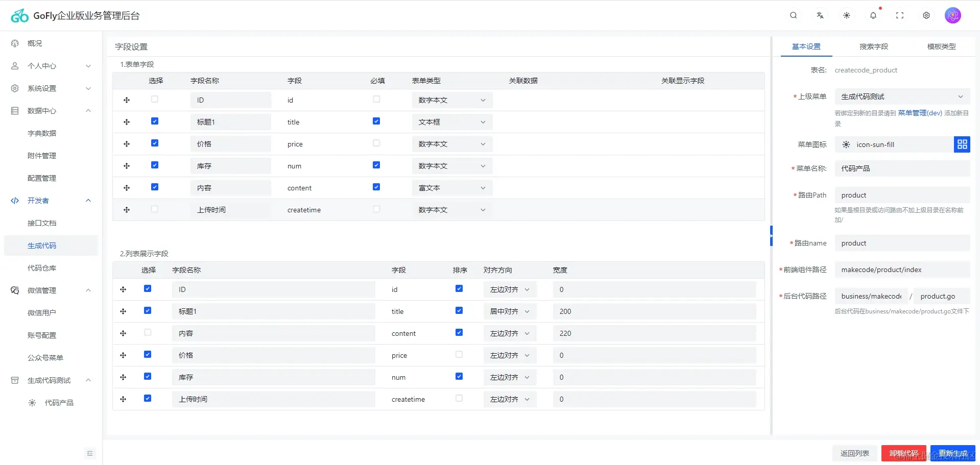Viewport: 980px width, 465px height.
Task: Open the search icon in the top bar
Action: tap(793, 15)
